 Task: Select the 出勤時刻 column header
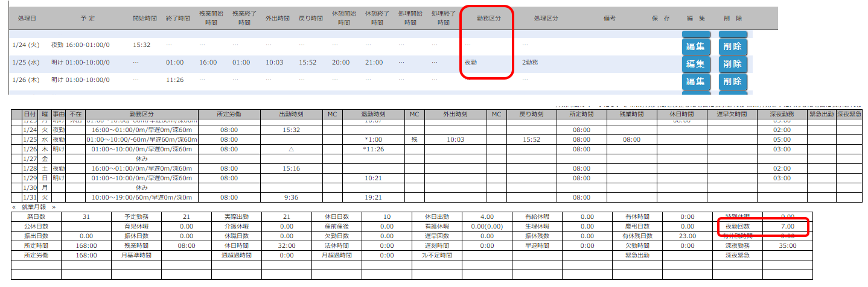pyautogui.click(x=291, y=114)
